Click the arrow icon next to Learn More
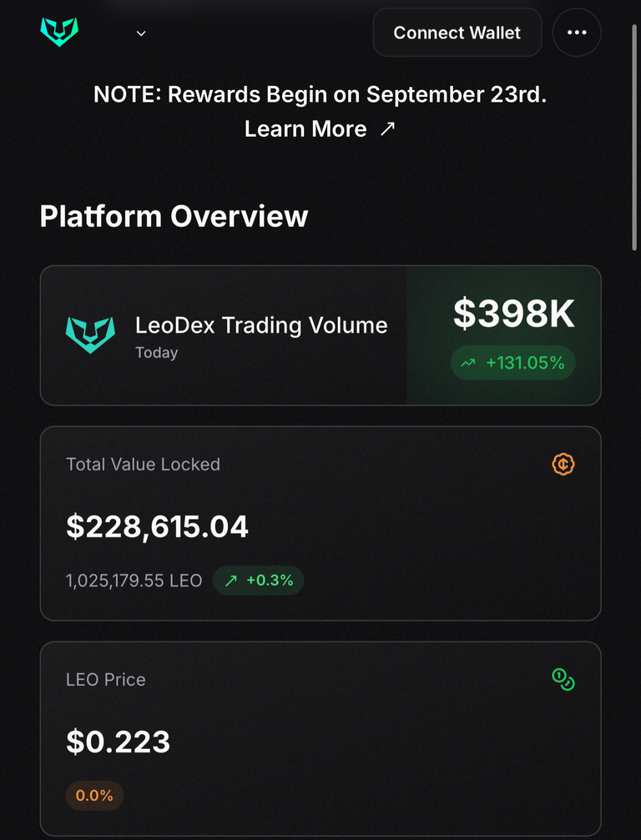The width and height of the screenshot is (641, 840). click(x=387, y=128)
